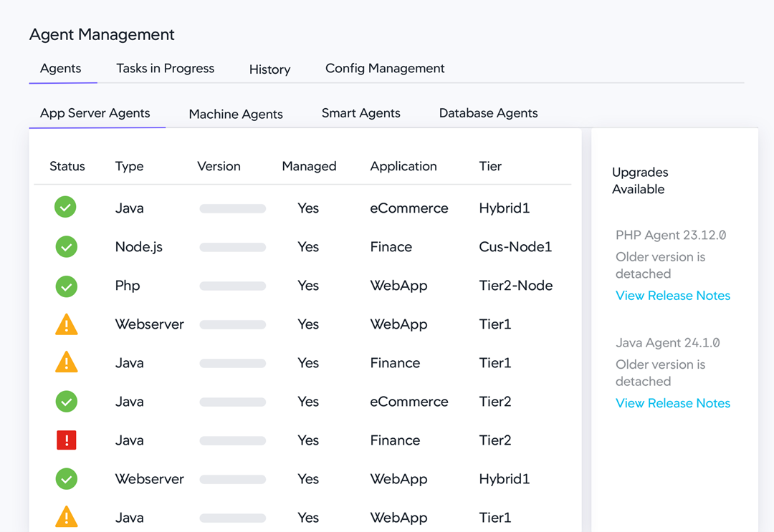Sort table by Status column header
The height and width of the screenshot is (532, 774).
click(x=67, y=166)
